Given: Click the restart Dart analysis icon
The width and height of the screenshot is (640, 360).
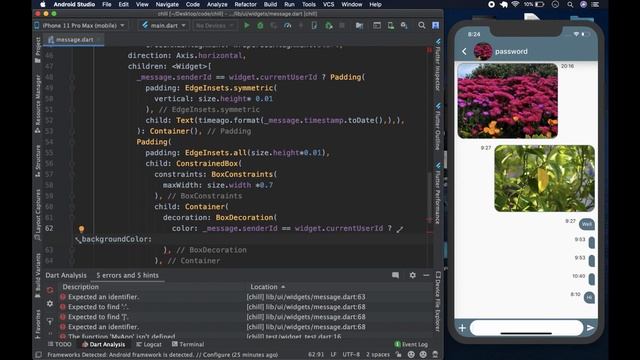Looking at the screenshot, I should click(50, 290).
